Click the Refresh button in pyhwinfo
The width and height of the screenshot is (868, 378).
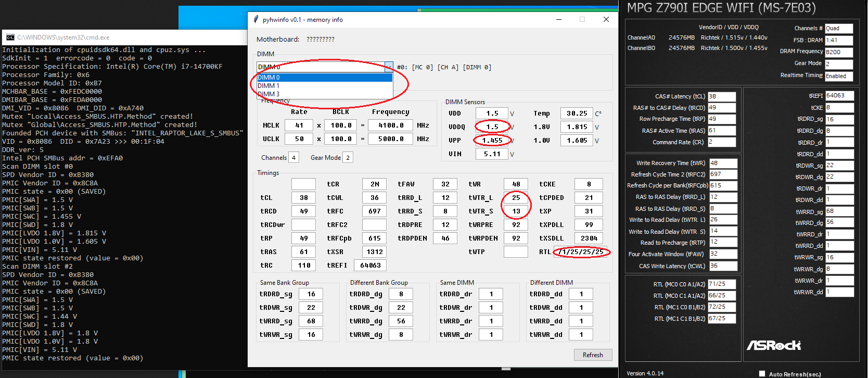click(593, 355)
